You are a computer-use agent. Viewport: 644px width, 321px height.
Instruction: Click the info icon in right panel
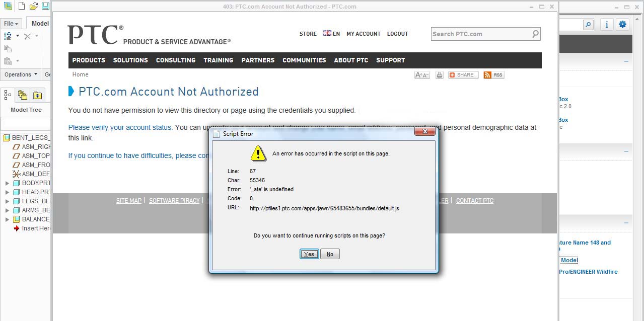(607, 24)
